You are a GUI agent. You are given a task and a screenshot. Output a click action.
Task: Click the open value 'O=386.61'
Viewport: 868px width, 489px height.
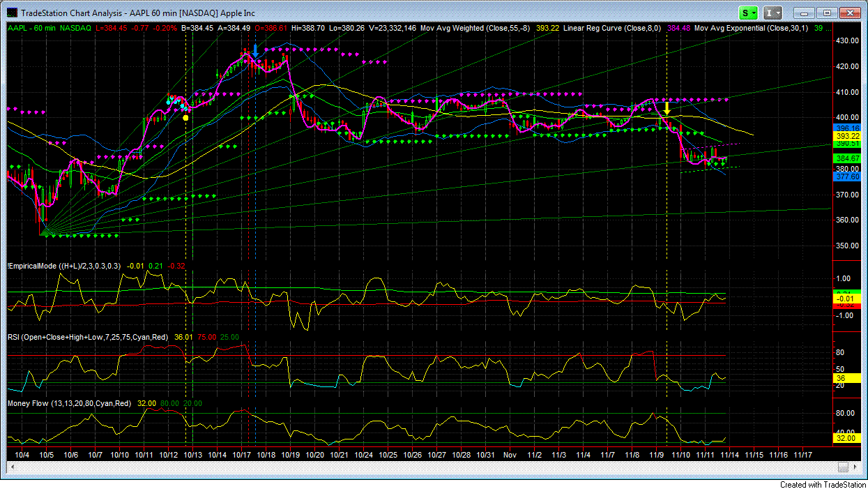coord(272,29)
